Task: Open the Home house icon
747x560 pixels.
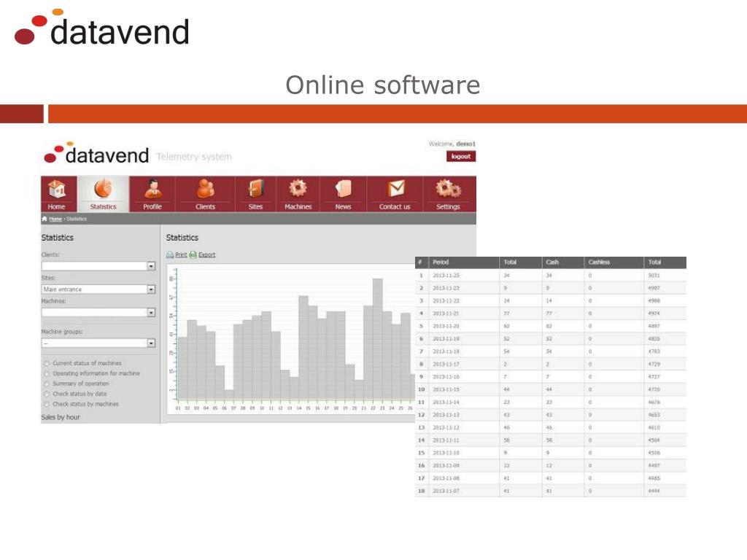Action: 57,190
